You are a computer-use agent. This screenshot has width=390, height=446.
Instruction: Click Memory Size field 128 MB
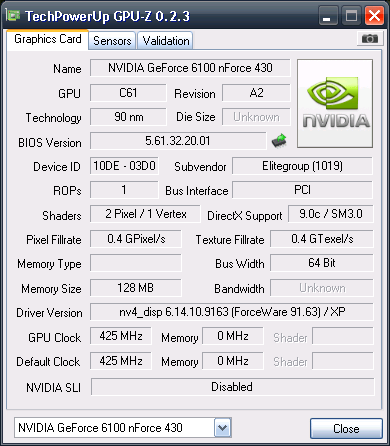click(136, 288)
